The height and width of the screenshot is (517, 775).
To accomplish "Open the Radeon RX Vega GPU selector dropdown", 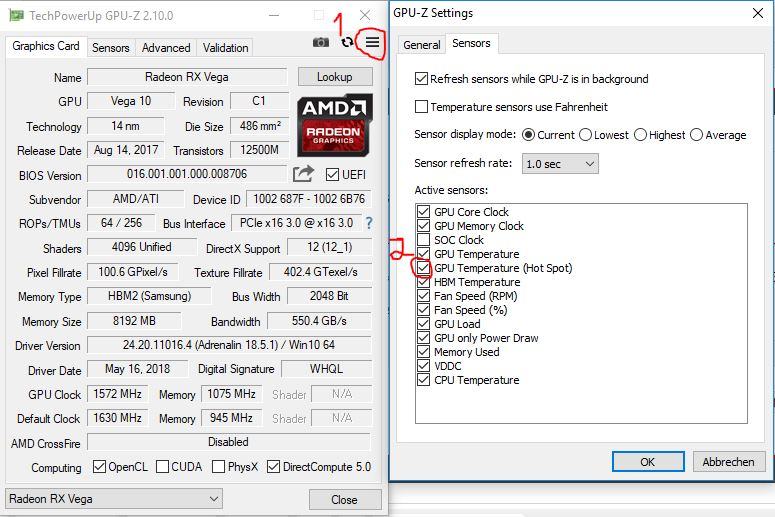I will pyautogui.click(x=114, y=499).
